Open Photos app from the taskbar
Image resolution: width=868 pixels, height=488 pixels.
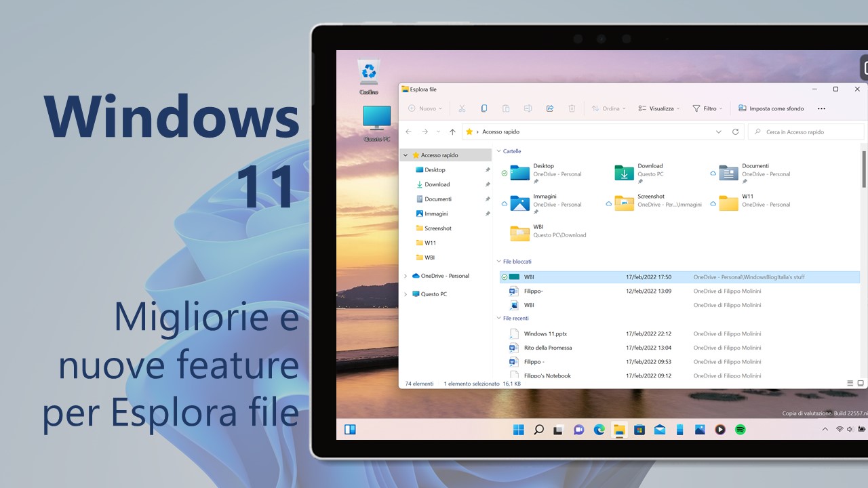[x=700, y=429]
